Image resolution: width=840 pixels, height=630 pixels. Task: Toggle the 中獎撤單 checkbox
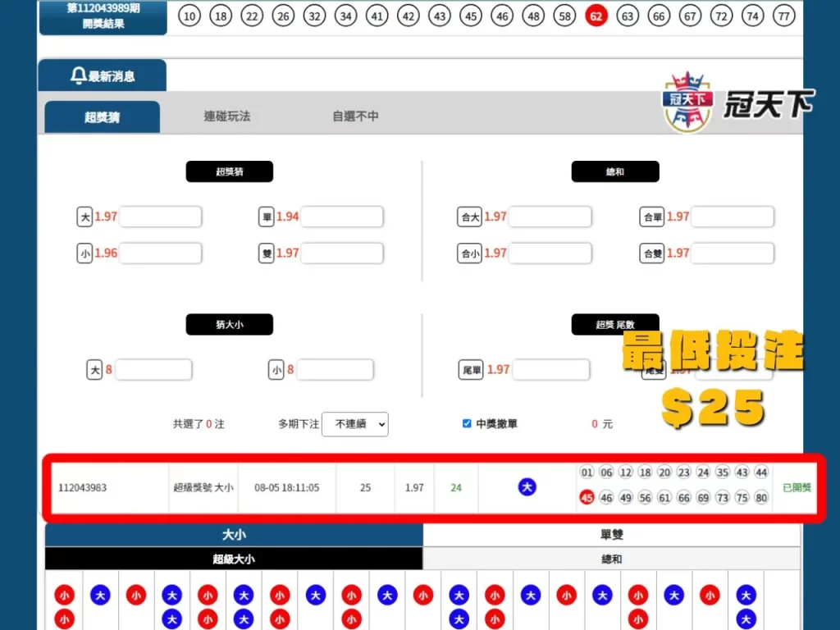click(467, 424)
